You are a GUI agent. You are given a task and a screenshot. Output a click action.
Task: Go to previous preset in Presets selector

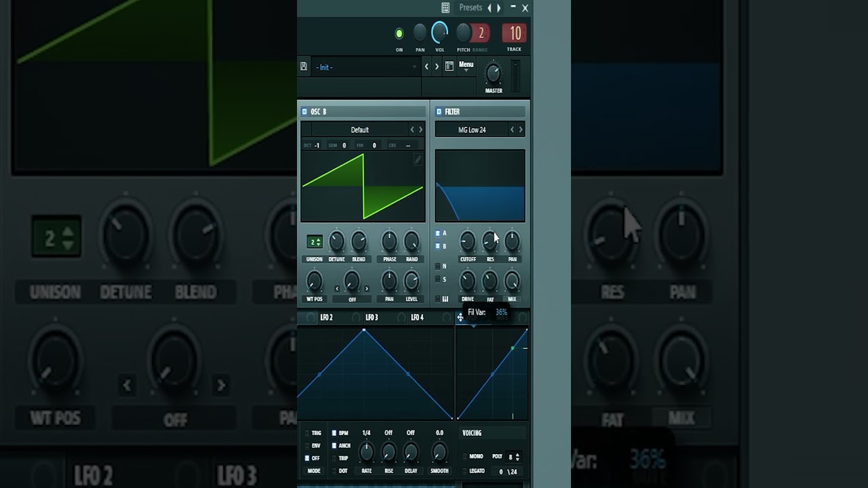pos(490,7)
